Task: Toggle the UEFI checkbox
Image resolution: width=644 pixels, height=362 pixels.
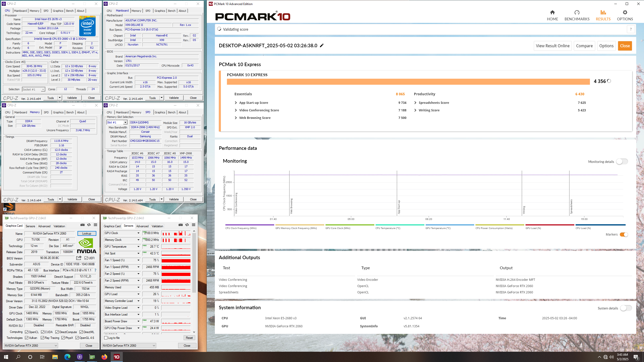Action: pyautogui.click(x=86, y=258)
